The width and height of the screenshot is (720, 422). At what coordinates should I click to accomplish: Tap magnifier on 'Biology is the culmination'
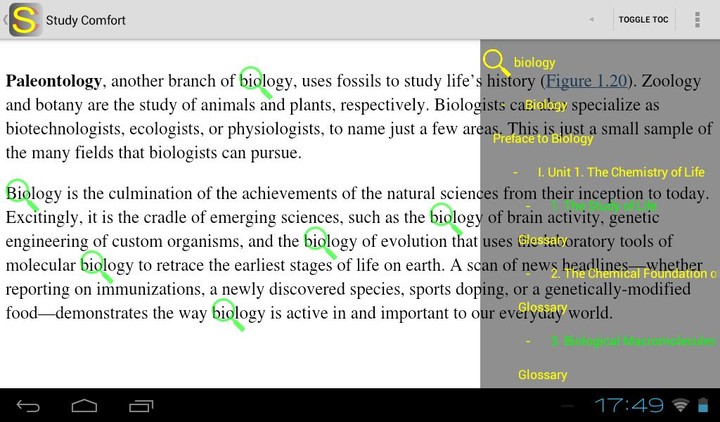21,195
